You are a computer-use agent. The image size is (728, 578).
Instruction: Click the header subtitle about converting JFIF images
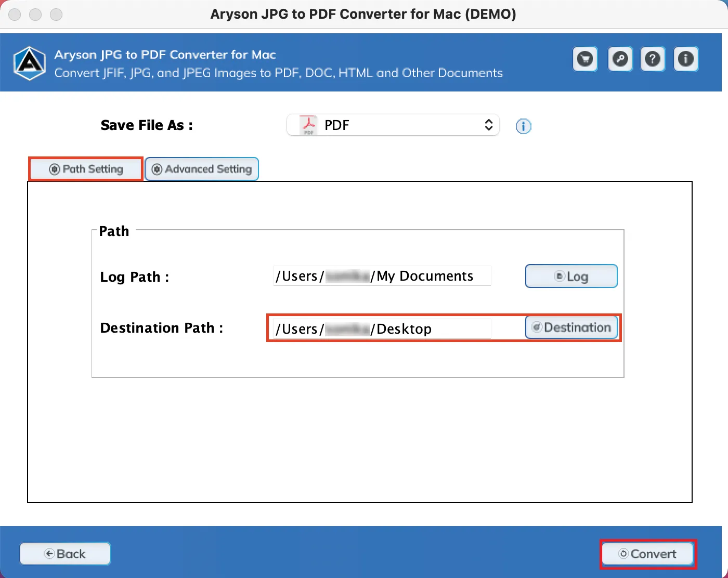click(x=279, y=73)
